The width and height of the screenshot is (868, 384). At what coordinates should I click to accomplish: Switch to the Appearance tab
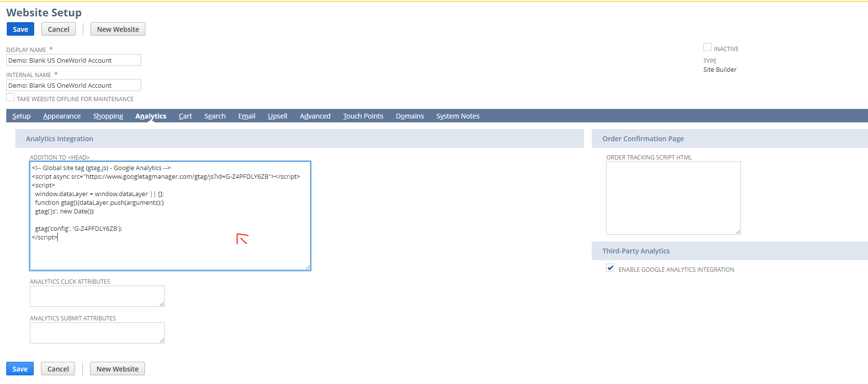[x=62, y=116]
